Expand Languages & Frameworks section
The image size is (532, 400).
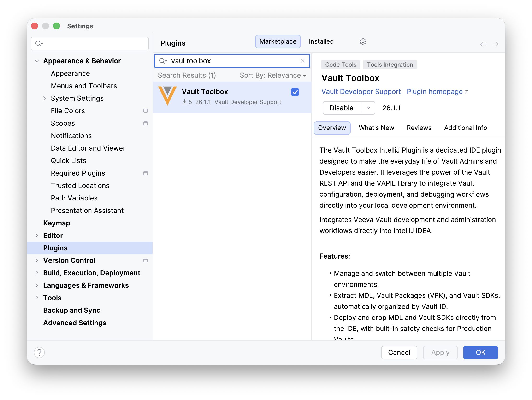pos(37,286)
